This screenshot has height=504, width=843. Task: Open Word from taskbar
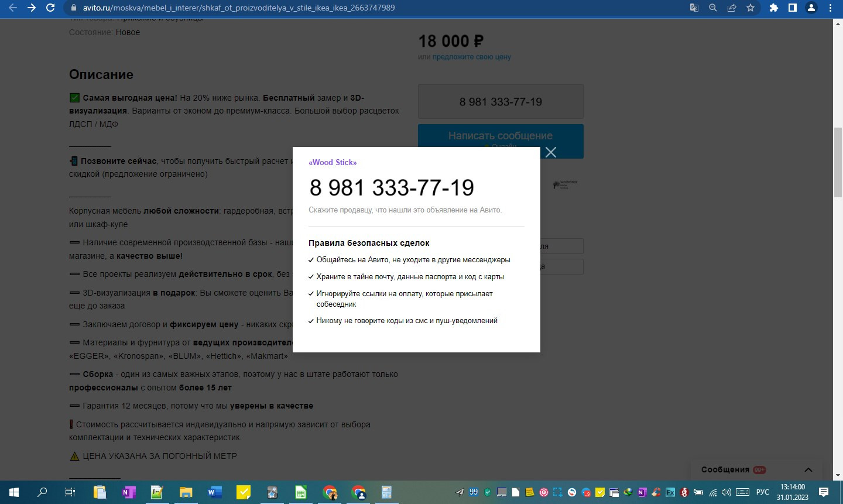tap(214, 492)
